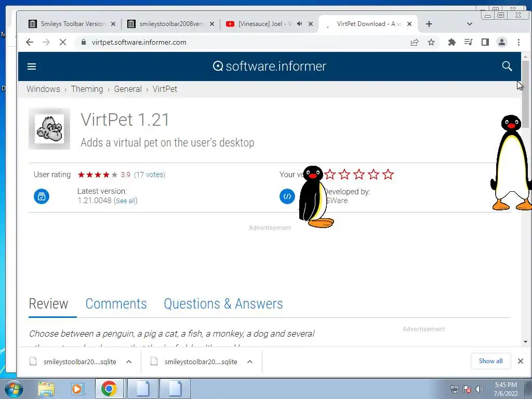The height and width of the screenshot is (399, 532).
Task: Close the VirtPet Download tab
Action: pyautogui.click(x=409, y=24)
